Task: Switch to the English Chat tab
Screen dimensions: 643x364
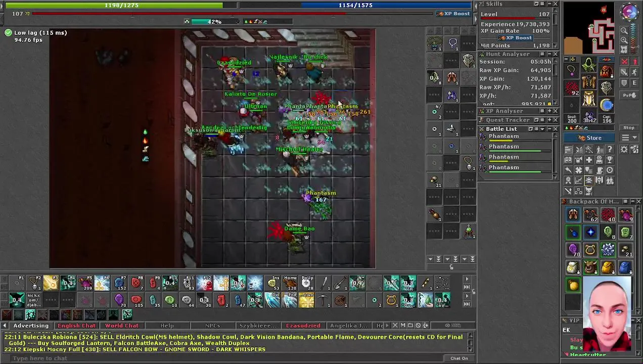Action: tap(76, 326)
